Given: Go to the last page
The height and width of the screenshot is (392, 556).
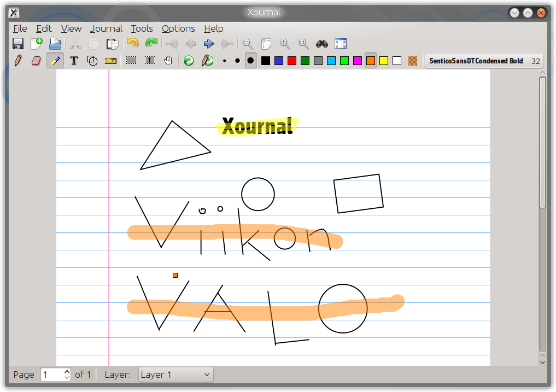Looking at the screenshot, I should 227,44.
